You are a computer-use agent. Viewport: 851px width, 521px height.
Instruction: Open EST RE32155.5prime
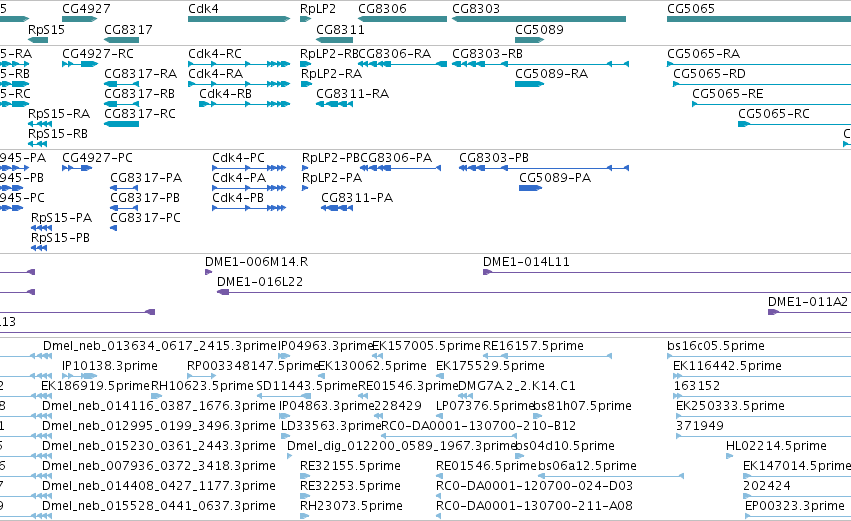pyautogui.click(x=350, y=467)
